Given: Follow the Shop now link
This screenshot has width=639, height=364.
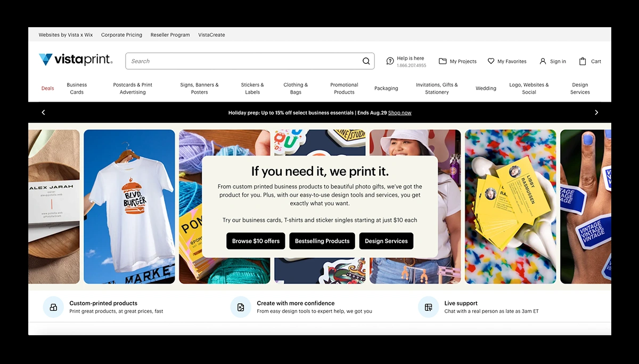Looking at the screenshot, I should [x=399, y=113].
